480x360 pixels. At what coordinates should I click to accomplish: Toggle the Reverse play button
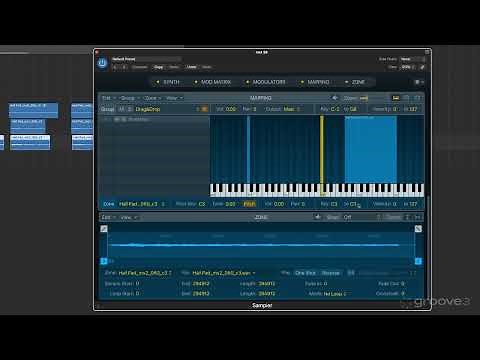[x=330, y=273]
